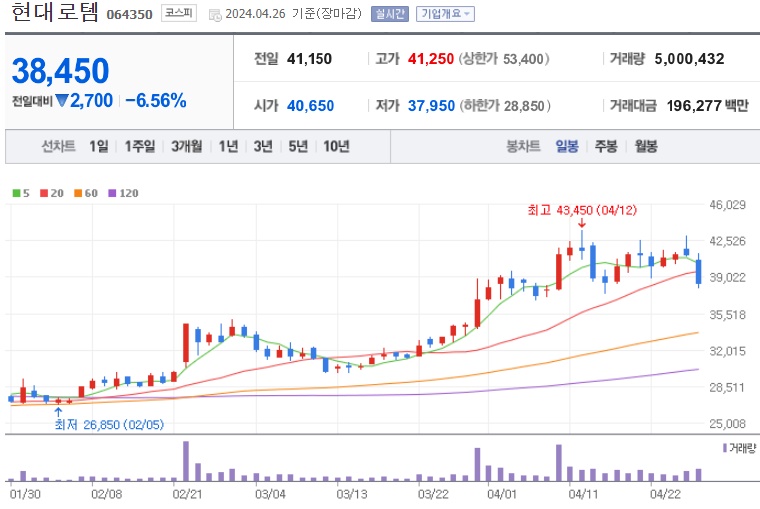Screen dimensions: 760x509
Task: Switch to 월봉 candle chart
Action: click(x=646, y=146)
